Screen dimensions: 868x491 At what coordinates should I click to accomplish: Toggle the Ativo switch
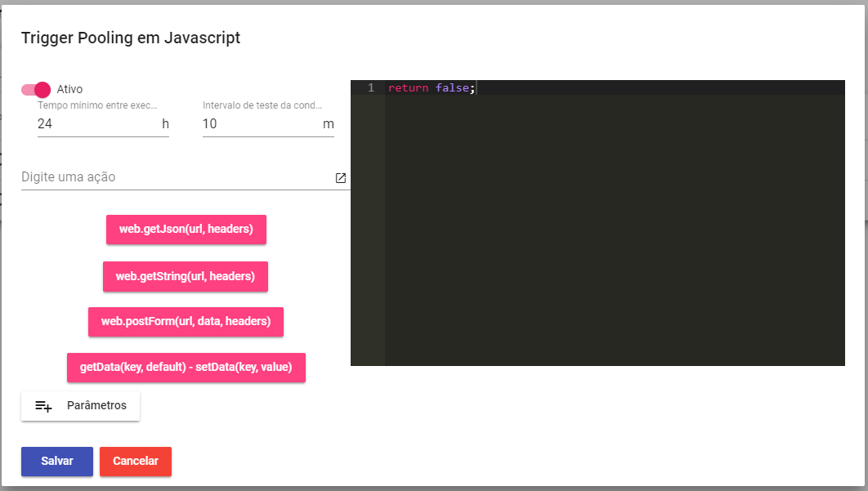click(36, 89)
